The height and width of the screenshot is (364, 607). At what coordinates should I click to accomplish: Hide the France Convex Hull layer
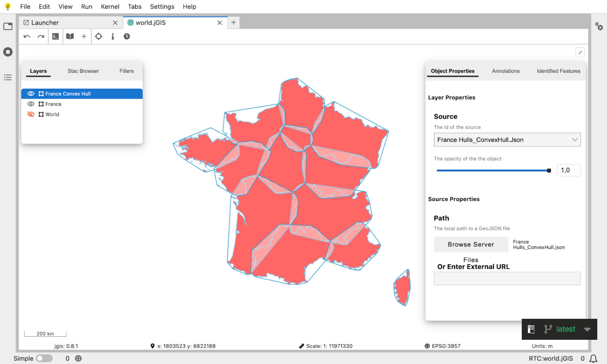click(x=31, y=94)
